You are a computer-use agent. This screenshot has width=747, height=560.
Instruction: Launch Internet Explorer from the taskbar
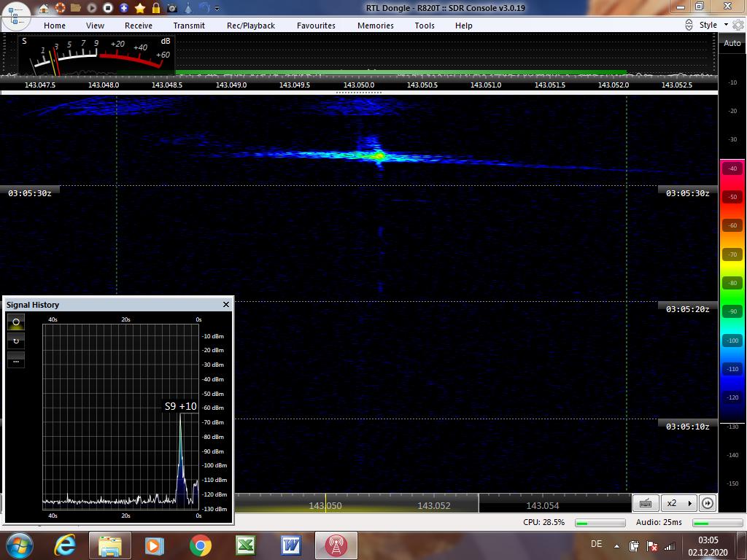[65, 545]
